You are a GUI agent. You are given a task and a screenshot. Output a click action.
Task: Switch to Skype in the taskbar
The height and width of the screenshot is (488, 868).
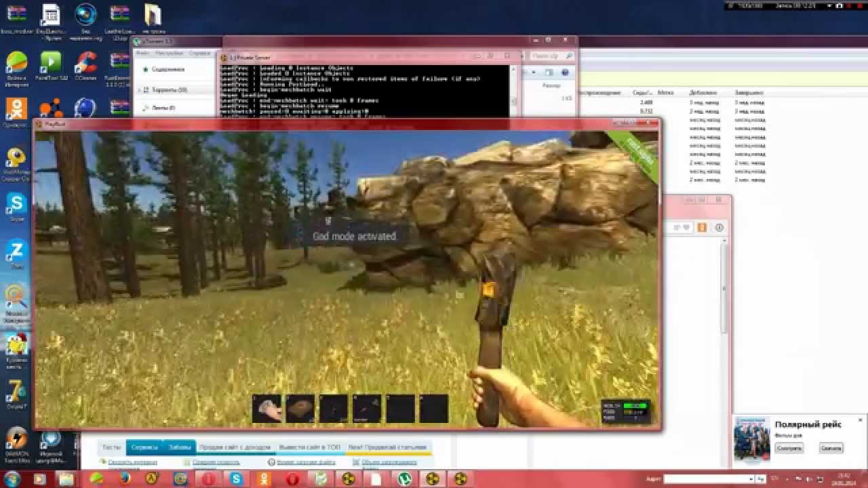coord(236,479)
